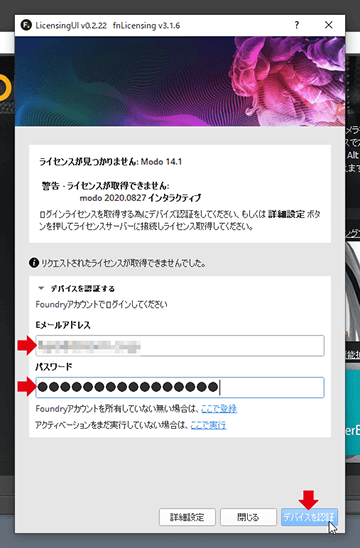Click the デバイスを認証 button
360x548 pixels.
pos(309,517)
